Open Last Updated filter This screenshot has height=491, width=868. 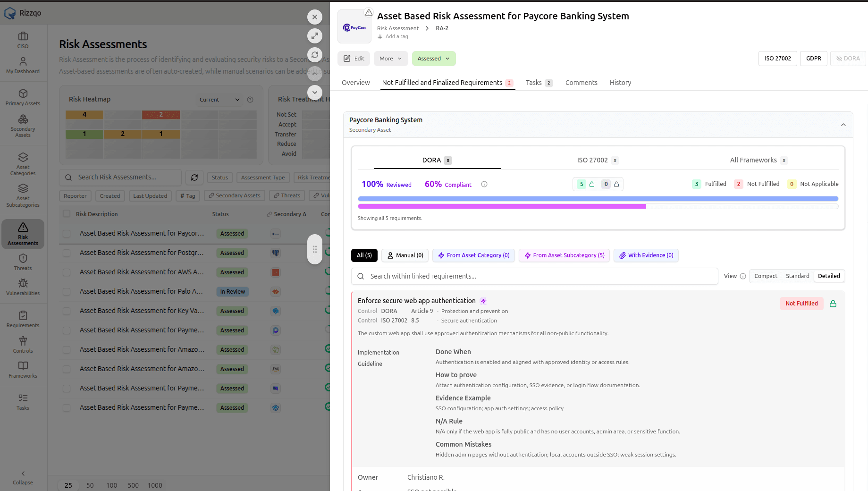tap(150, 196)
